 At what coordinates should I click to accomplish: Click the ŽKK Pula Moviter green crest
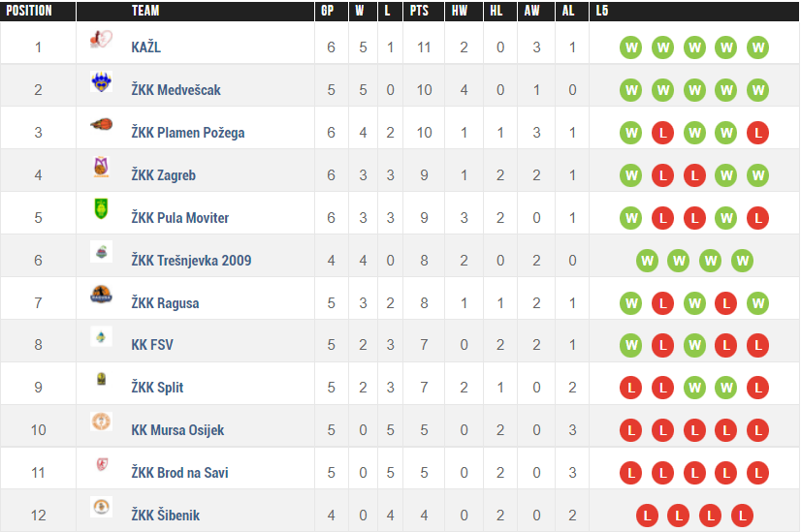(x=101, y=210)
